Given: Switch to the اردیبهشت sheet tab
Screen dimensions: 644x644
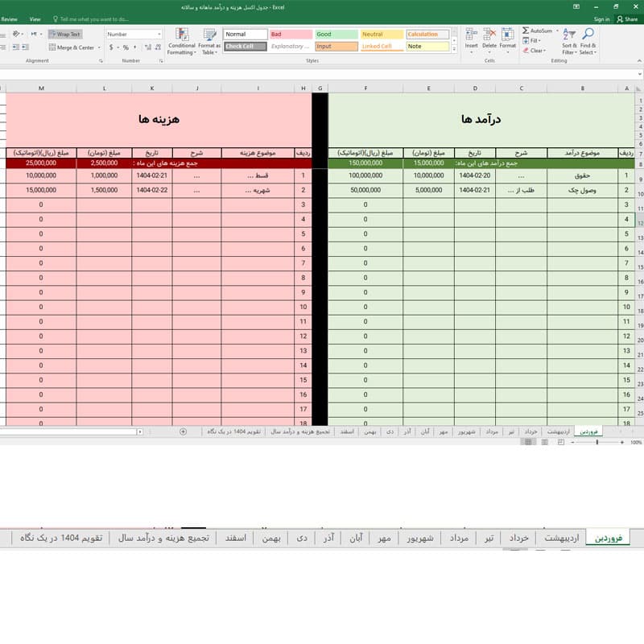Looking at the screenshot, I should 561,538.
